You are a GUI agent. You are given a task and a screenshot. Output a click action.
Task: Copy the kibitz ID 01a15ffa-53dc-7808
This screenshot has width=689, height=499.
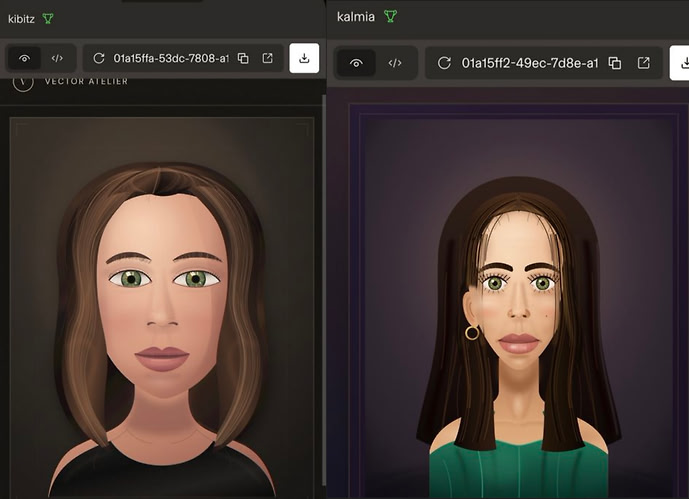(x=243, y=58)
